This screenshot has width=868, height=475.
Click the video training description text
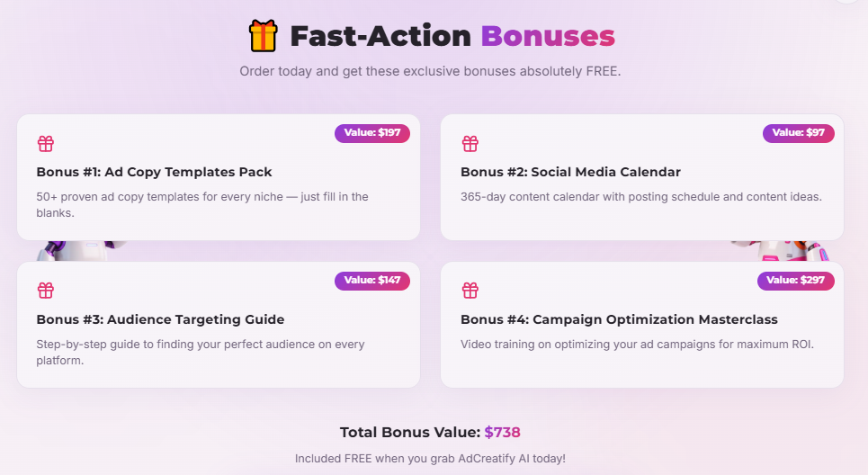[637, 344]
